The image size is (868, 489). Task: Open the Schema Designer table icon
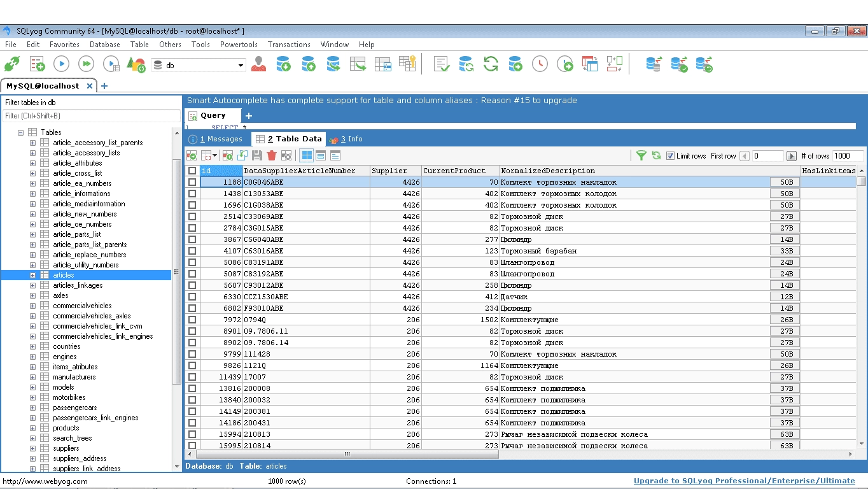(x=382, y=64)
